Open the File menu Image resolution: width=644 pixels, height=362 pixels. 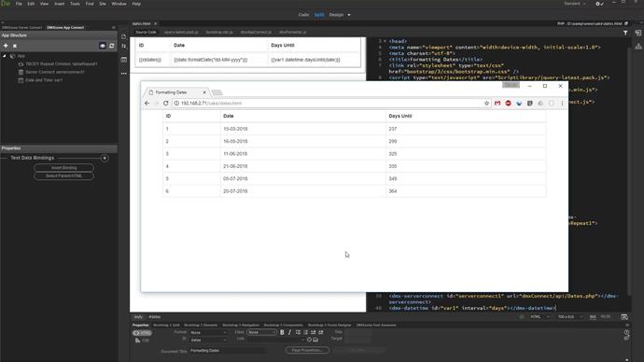19,4
